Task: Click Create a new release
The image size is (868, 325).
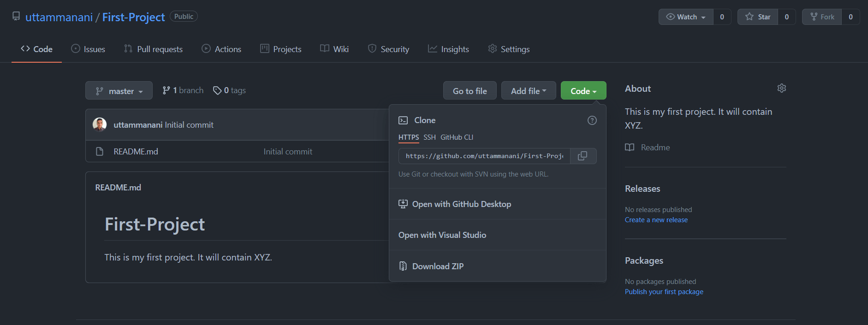Action: [656, 220]
